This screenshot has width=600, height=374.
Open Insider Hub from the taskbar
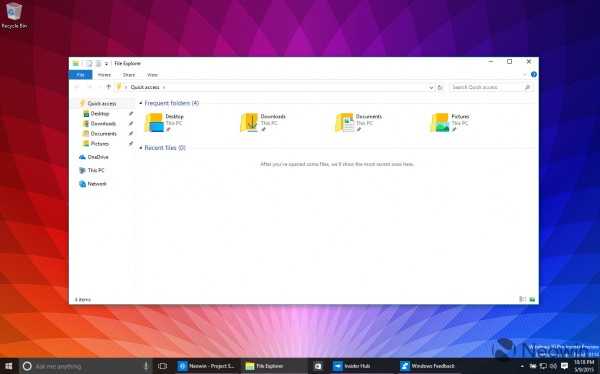(352, 366)
